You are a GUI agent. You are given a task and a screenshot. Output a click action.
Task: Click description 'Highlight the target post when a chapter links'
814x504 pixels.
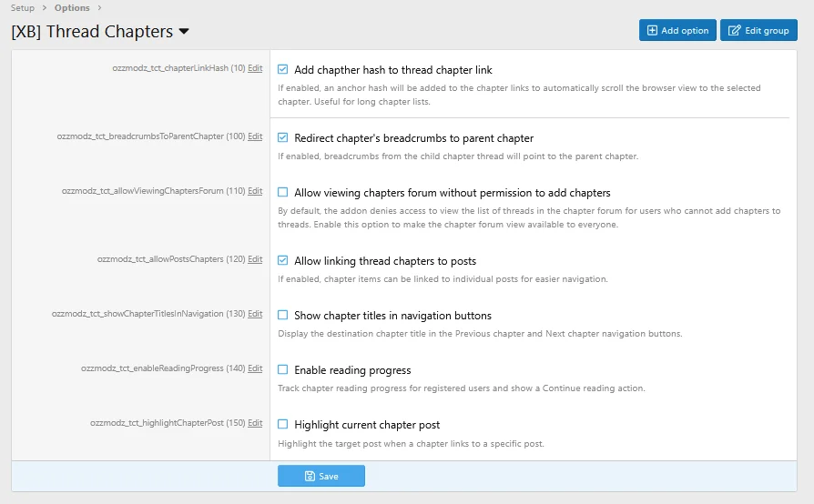(412, 444)
